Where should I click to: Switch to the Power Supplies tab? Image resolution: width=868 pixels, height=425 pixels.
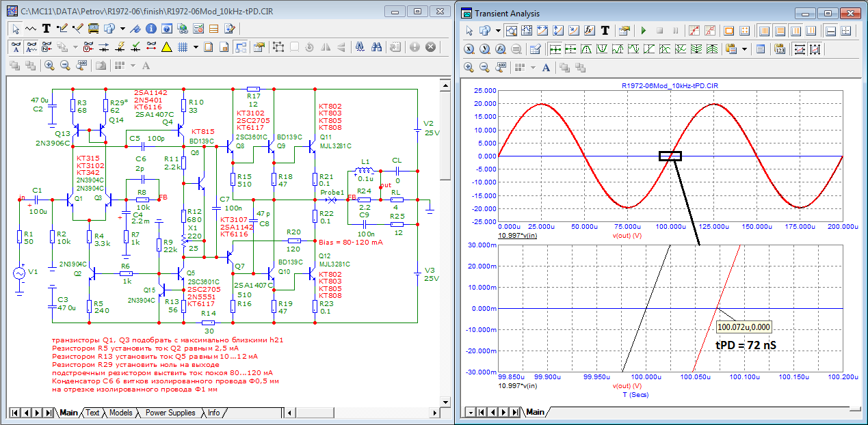coord(170,413)
